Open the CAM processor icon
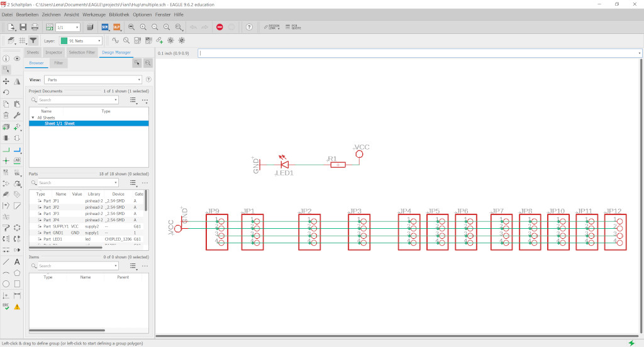644x347 pixels. [90, 27]
